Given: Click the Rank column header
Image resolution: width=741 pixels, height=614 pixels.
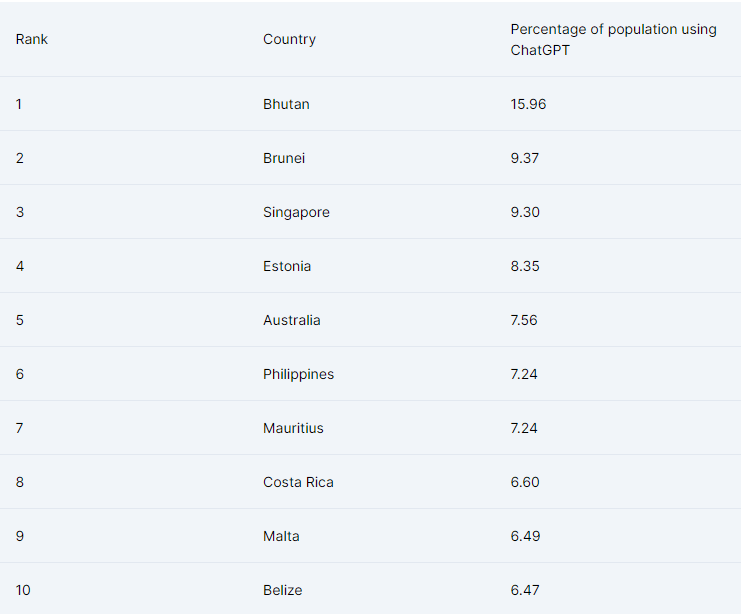Looking at the screenshot, I should 32,40.
